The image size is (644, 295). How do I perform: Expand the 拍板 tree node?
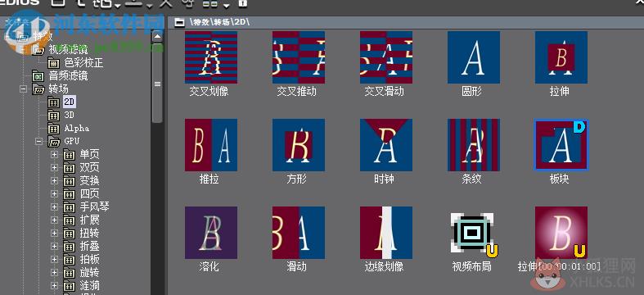[x=54, y=259]
